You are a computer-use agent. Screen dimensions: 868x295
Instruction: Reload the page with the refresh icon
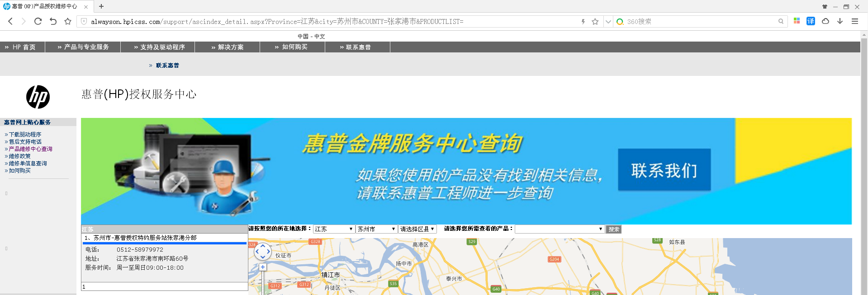pos(38,21)
